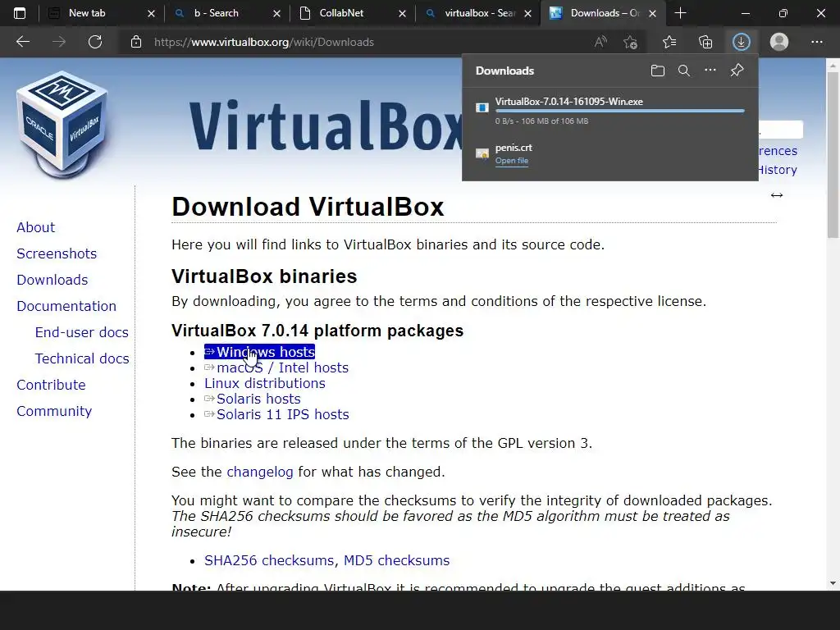Toggle page width double-arrow icon

(777, 195)
